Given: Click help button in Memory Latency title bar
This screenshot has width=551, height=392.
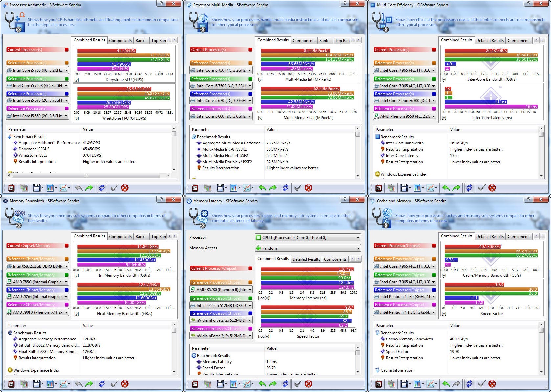Looking at the screenshot, I should coord(345,199).
